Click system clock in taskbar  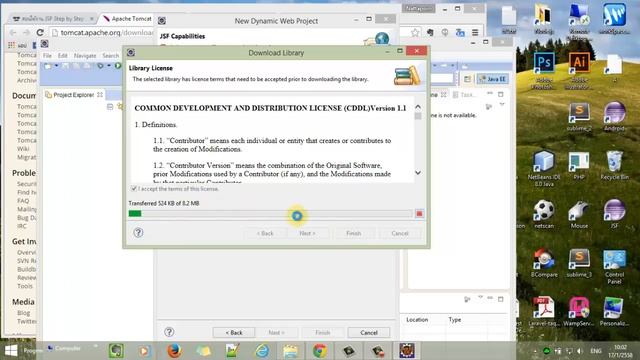click(x=620, y=351)
